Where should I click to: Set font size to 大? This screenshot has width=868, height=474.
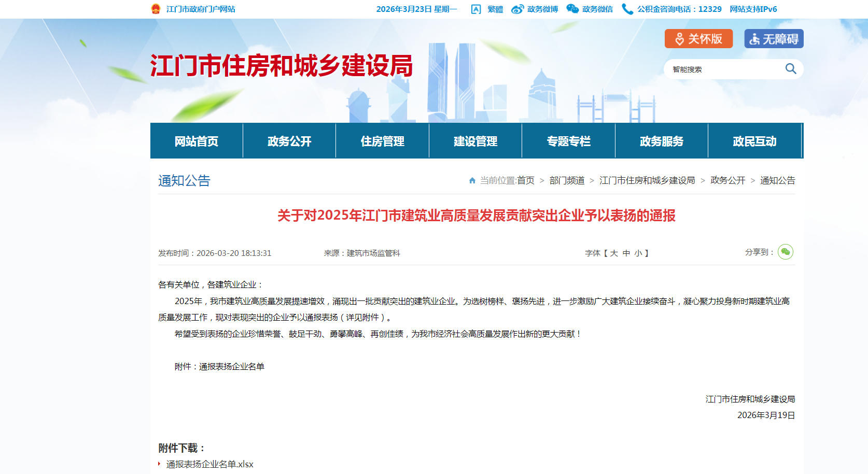point(614,253)
